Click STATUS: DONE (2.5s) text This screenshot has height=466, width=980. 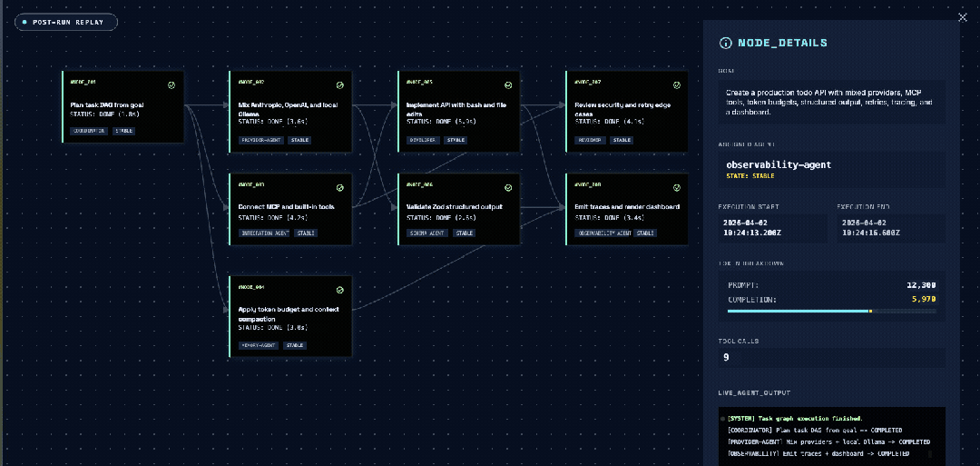441,217
